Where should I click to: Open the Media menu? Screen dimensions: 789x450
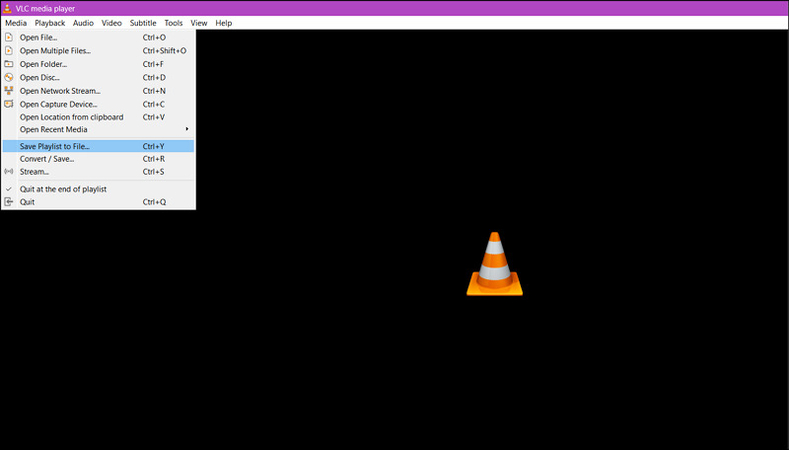click(x=16, y=23)
